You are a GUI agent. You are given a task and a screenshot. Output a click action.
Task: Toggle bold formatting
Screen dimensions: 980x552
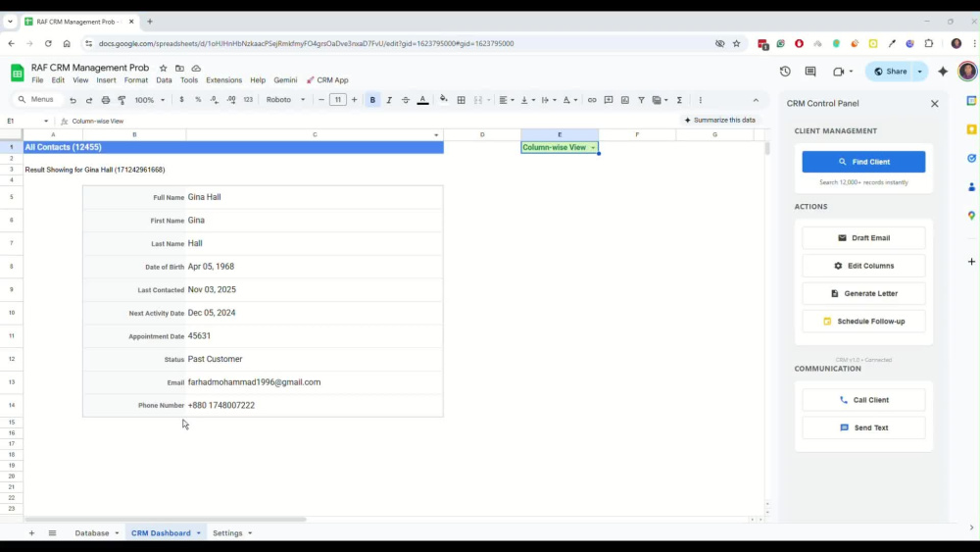[x=372, y=100]
